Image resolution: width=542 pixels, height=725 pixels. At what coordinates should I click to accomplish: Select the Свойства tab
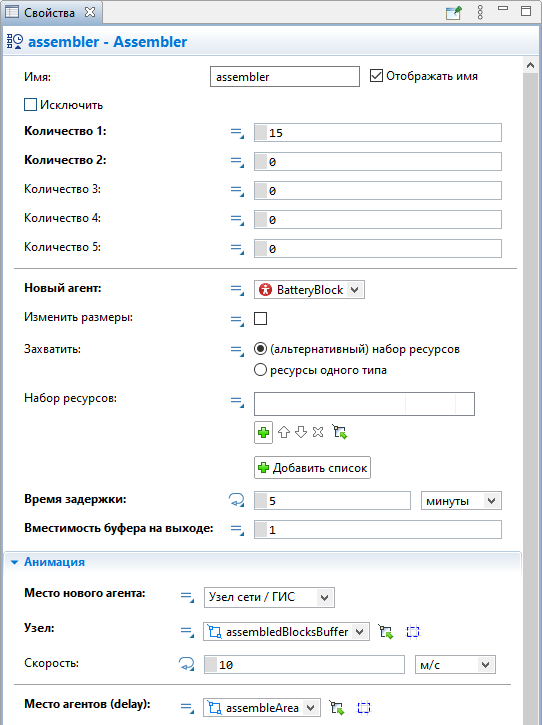pyautogui.click(x=51, y=12)
